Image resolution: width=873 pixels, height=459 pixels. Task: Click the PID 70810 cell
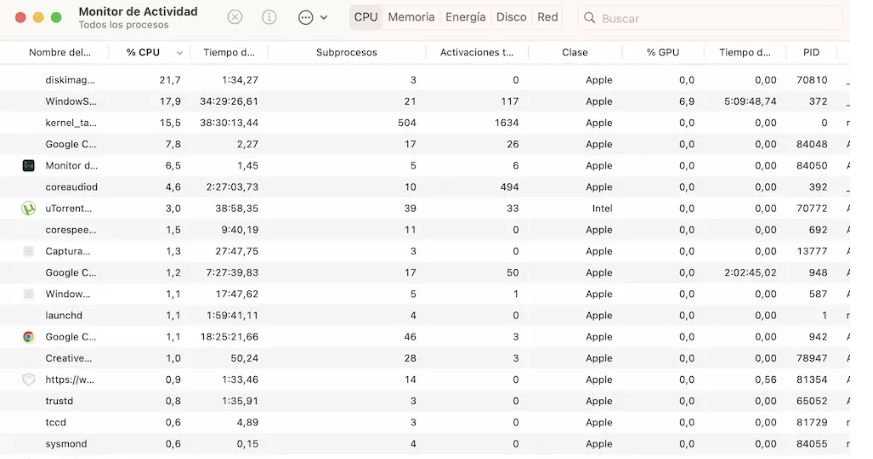[x=812, y=80]
